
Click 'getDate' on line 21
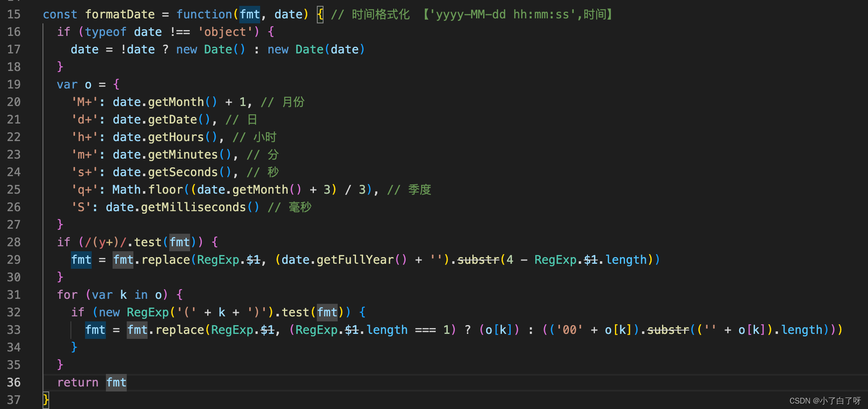tap(173, 119)
